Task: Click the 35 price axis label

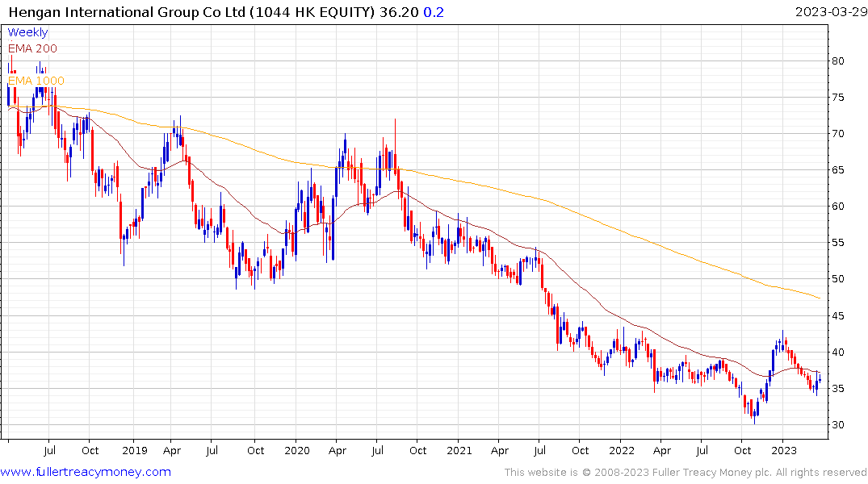Action: (x=837, y=389)
